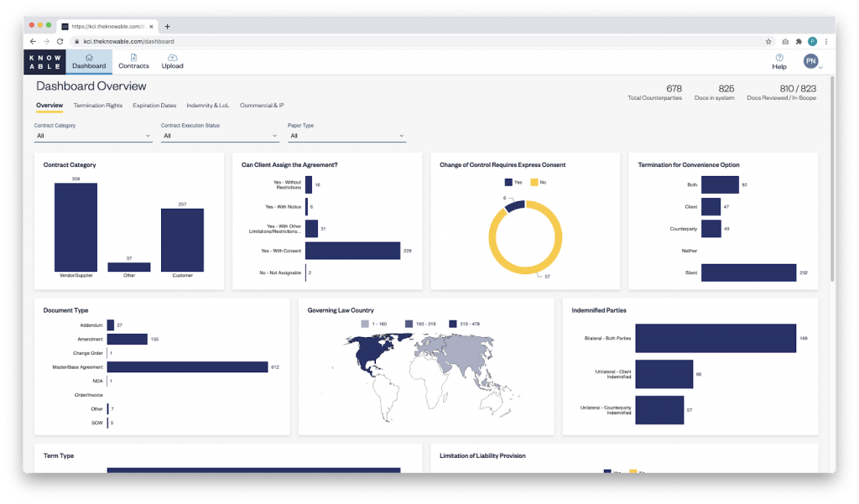This screenshot has width=859, height=504.
Task: Open Chrome extensions puzzle icon
Action: click(799, 40)
